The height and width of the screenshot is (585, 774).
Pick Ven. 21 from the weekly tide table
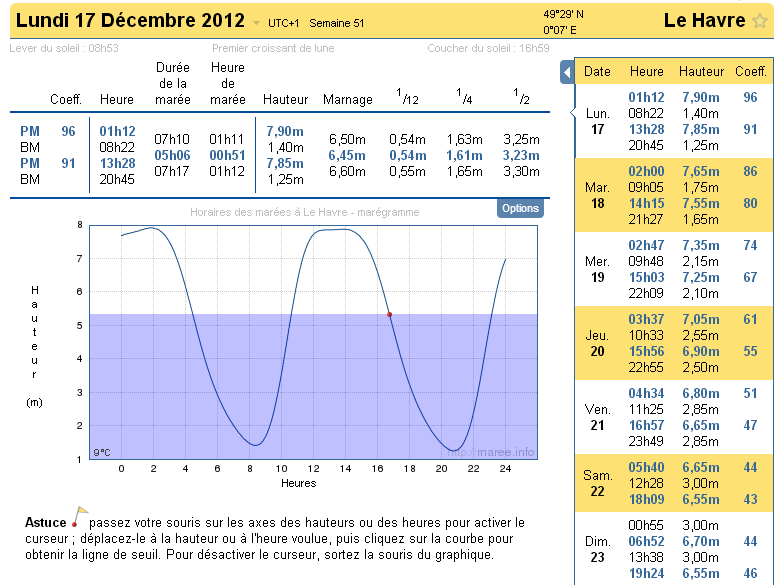[x=597, y=417]
